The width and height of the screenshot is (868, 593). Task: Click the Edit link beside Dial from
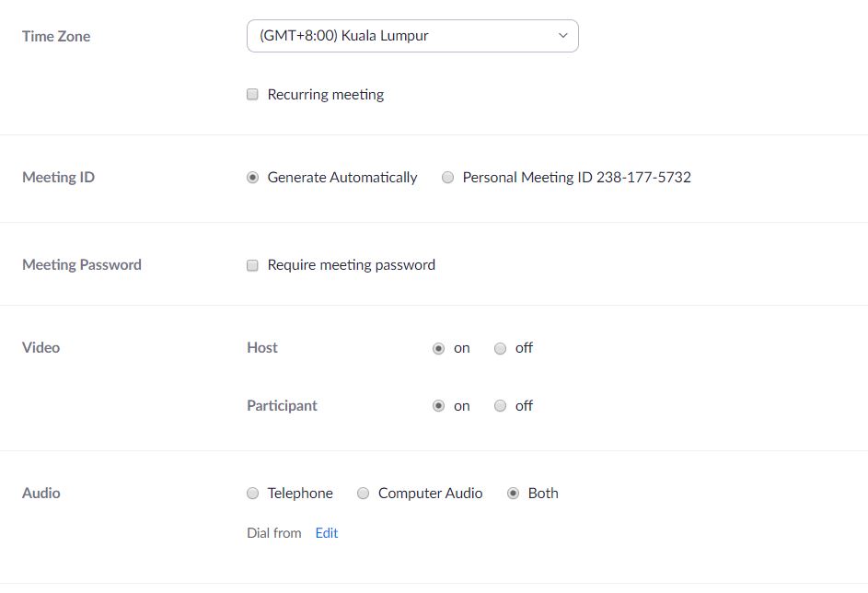point(327,532)
